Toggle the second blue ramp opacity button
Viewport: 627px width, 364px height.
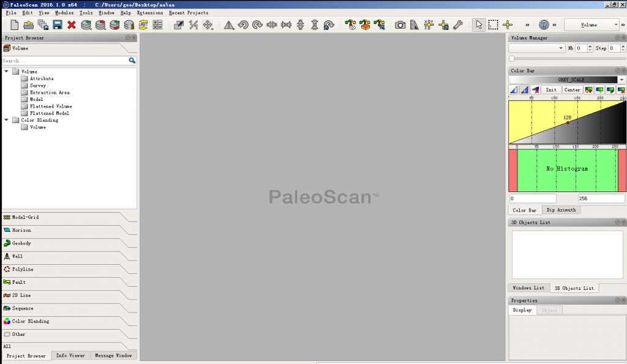pos(525,90)
